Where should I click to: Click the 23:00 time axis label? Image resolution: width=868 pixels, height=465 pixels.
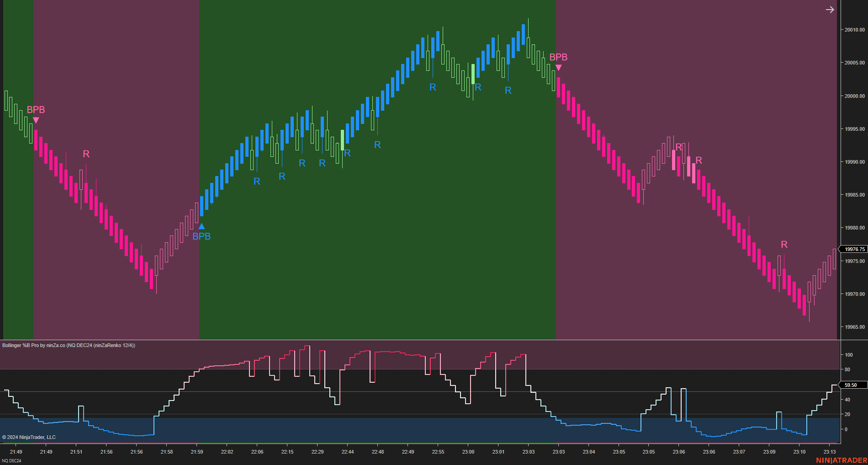468,452
